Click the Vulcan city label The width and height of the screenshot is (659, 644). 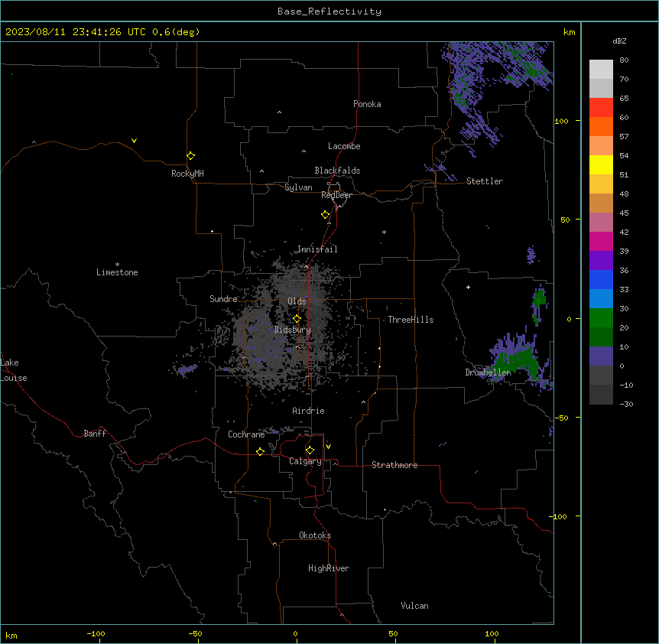415,606
